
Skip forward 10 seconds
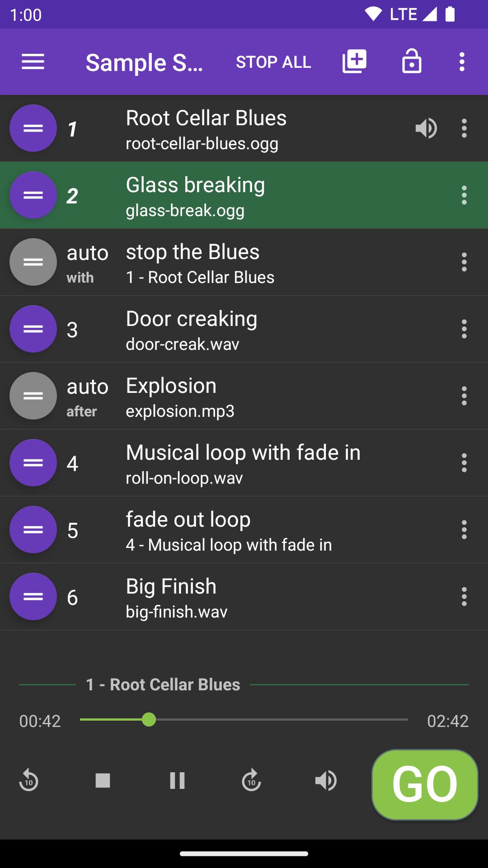(x=251, y=780)
